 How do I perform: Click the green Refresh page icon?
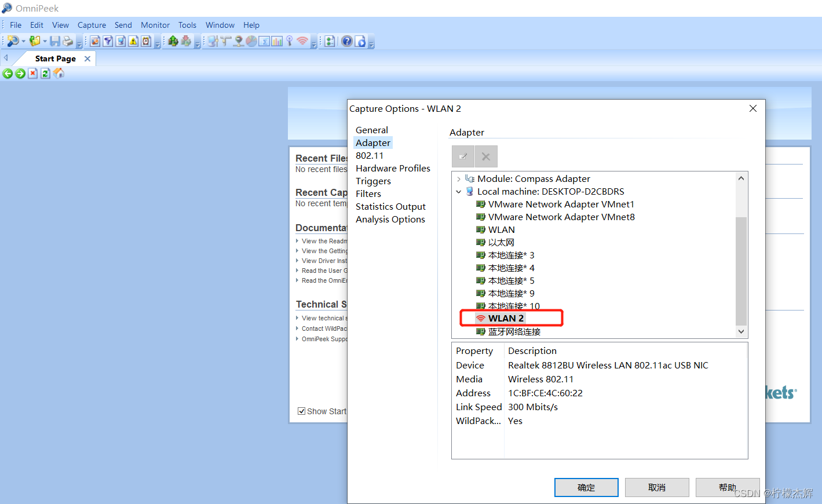[46, 74]
